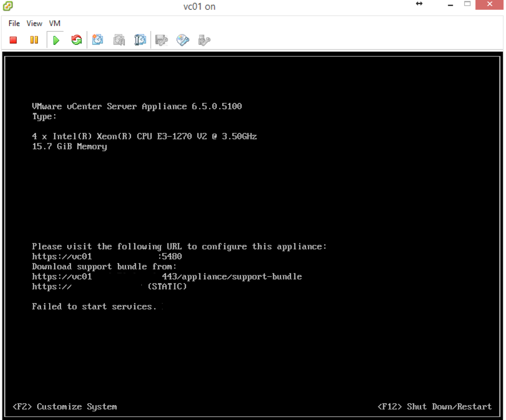Image resolution: width=506 pixels, height=420 pixels.
Task: Click 'Please visit the following URL' text
Action: (179, 246)
